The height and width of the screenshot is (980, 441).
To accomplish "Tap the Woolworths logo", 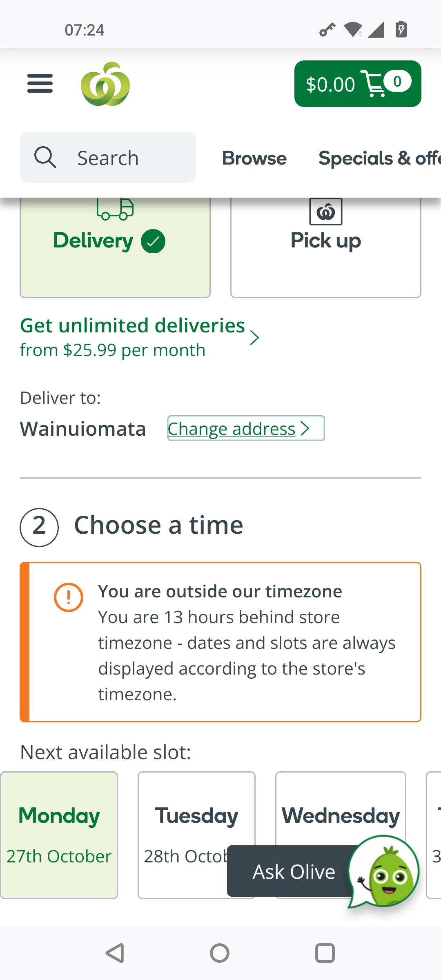I will [x=105, y=84].
